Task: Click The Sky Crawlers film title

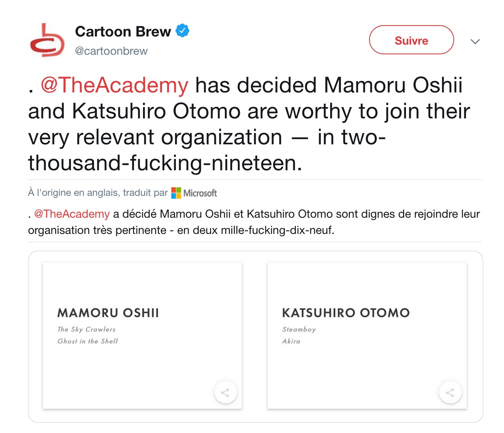Action: (86, 329)
